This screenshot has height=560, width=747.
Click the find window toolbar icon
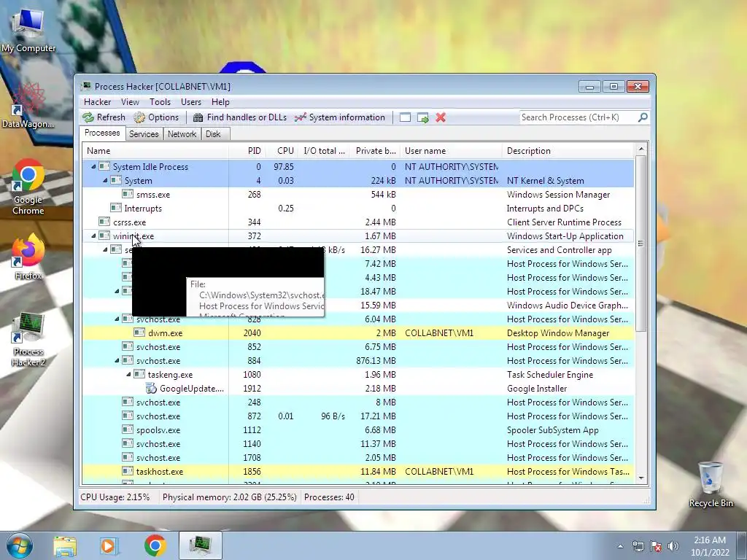[405, 117]
